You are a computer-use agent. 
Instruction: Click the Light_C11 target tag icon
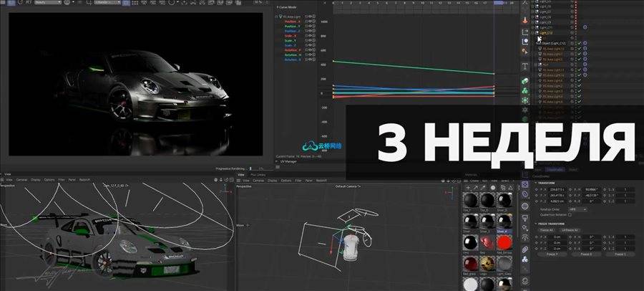click(x=585, y=27)
